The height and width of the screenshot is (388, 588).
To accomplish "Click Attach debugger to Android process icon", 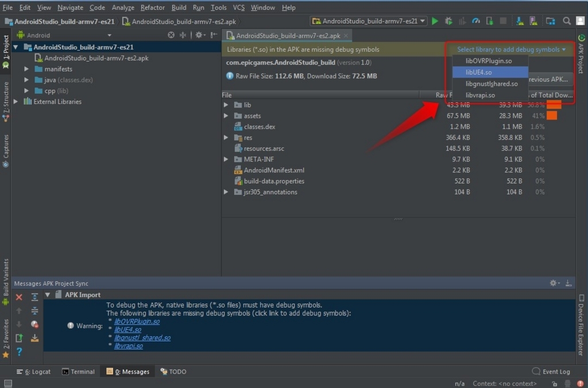I will pos(490,21).
